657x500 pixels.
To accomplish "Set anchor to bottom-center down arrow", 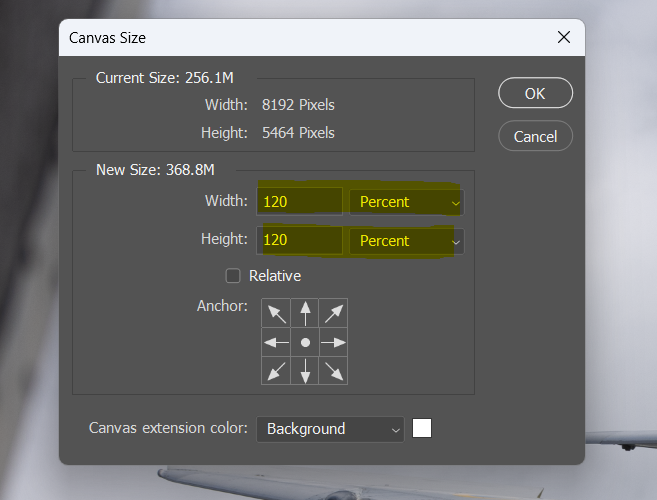I will click(305, 371).
